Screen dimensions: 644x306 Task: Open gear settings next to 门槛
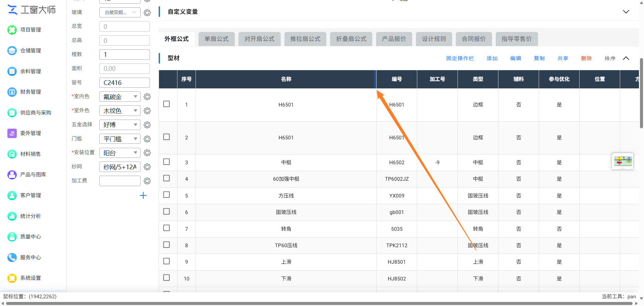coord(147,139)
